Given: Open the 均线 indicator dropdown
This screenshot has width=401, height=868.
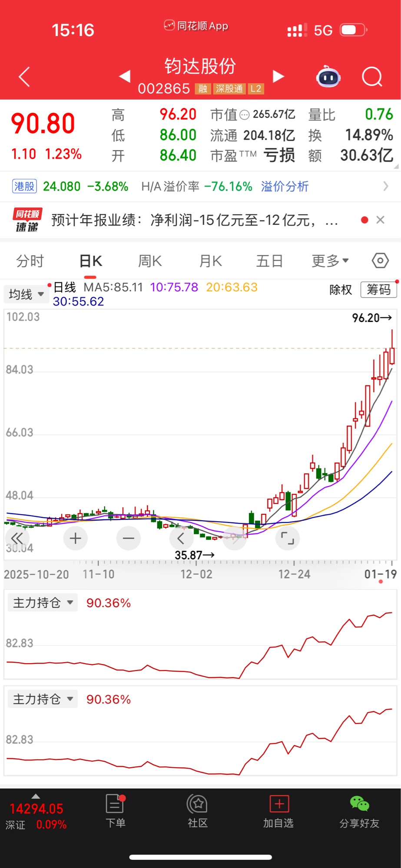Looking at the screenshot, I should click(x=26, y=294).
